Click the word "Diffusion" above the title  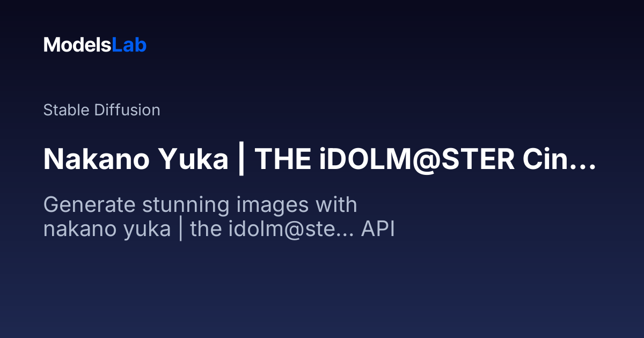point(127,110)
